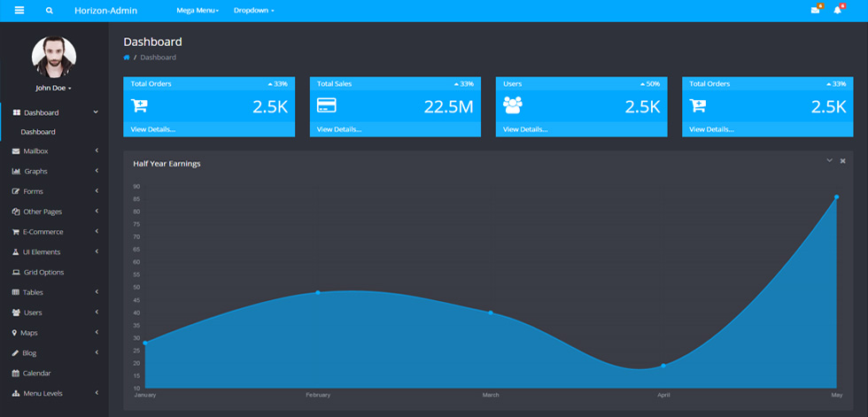
Task: Click the Dashboard breadcrumb text
Action: 159,58
